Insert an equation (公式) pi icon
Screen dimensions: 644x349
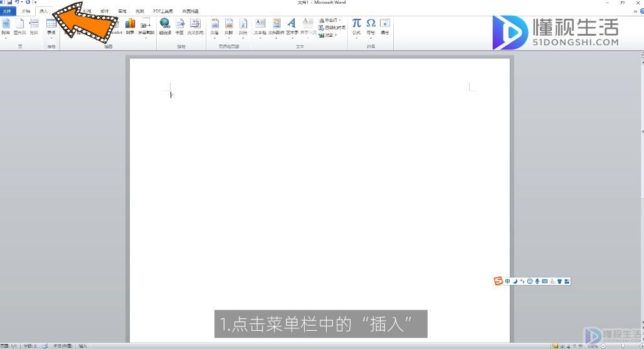(x=357, y=28)
